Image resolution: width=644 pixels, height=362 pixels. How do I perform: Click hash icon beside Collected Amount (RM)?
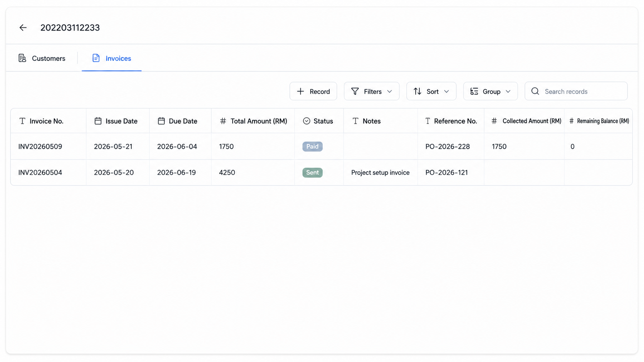tap(494, 121)
